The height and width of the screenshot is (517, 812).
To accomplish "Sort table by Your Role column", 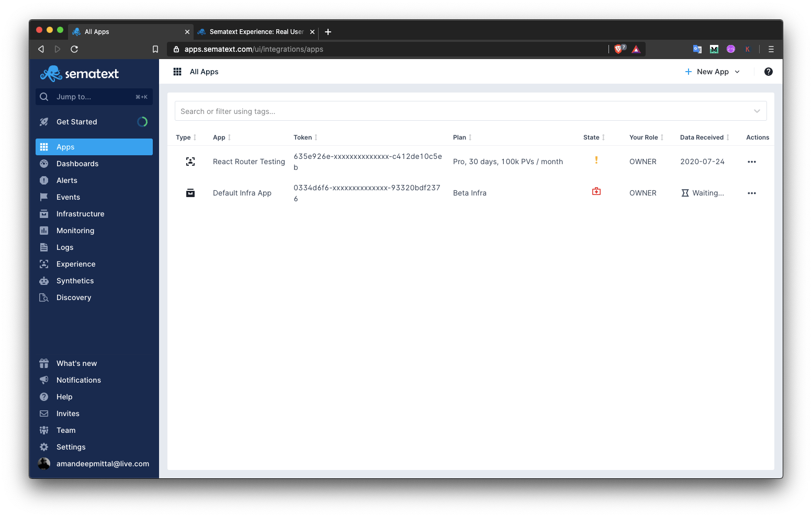I will coord(647,137).
